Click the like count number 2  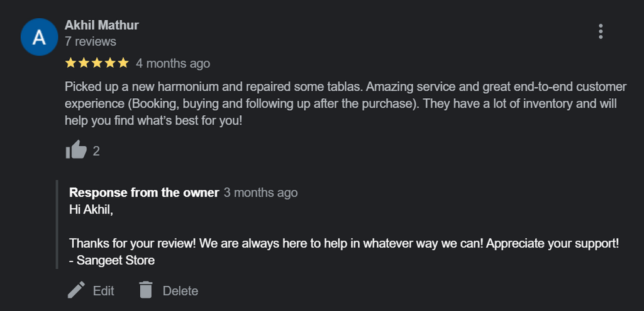pyautogui.click(x=96, y=151)
